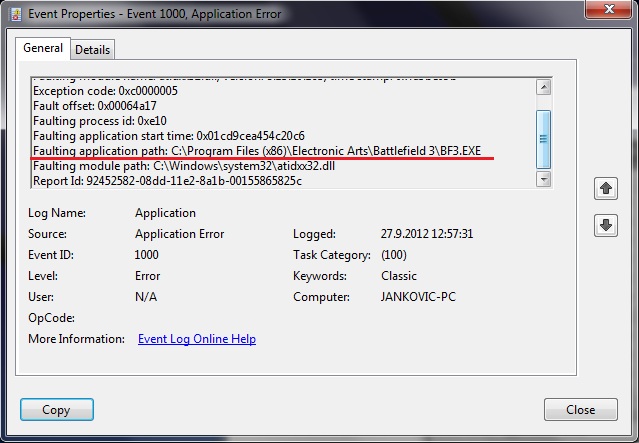This screenshot has width=639, height=443.
Task: Click the User value N/A
Action: click(x=146, y=297)
